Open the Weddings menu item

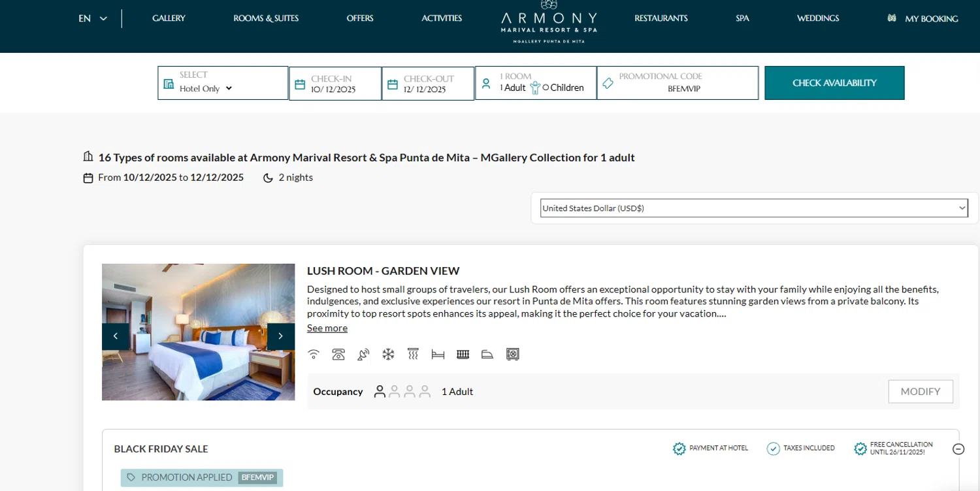tap(818, 18)
